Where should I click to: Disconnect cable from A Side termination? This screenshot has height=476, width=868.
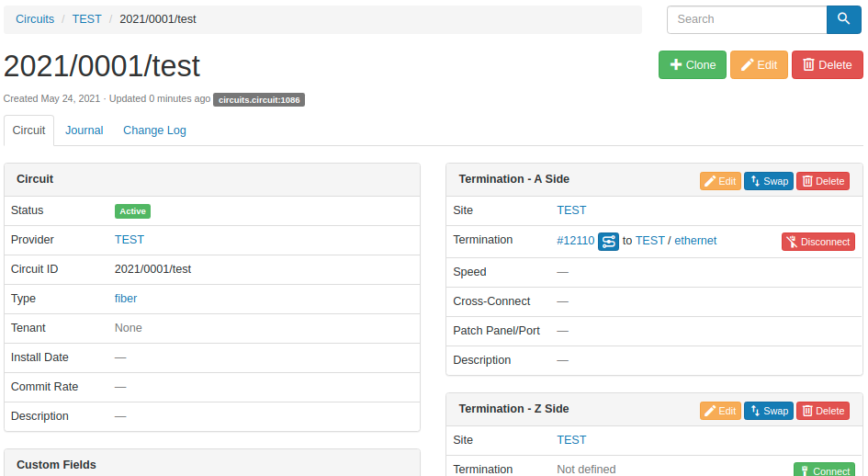click(818, 242)
